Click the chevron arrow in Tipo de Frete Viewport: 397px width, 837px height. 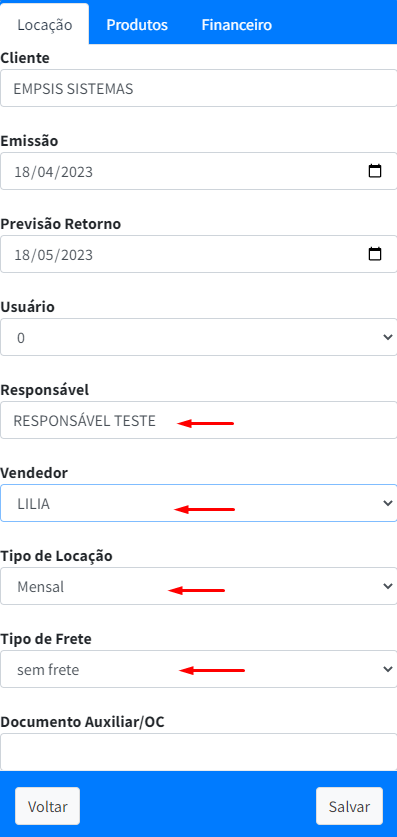(x=387, y=669)
